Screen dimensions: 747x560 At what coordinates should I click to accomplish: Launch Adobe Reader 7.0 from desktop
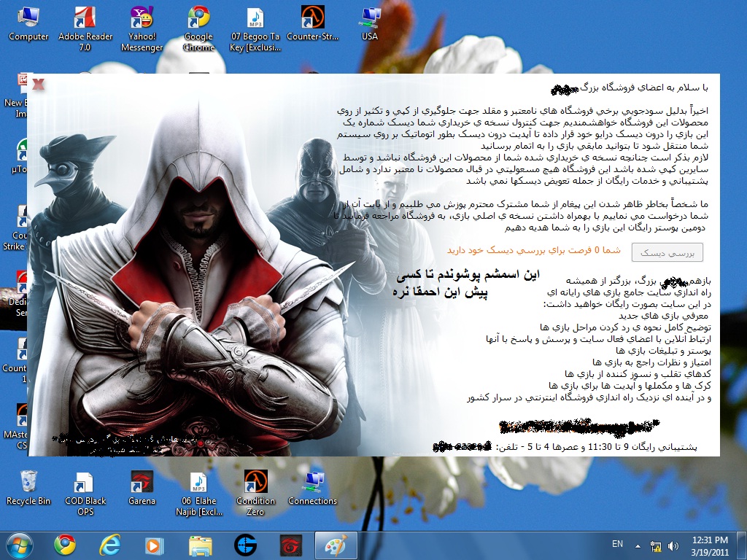85,28
